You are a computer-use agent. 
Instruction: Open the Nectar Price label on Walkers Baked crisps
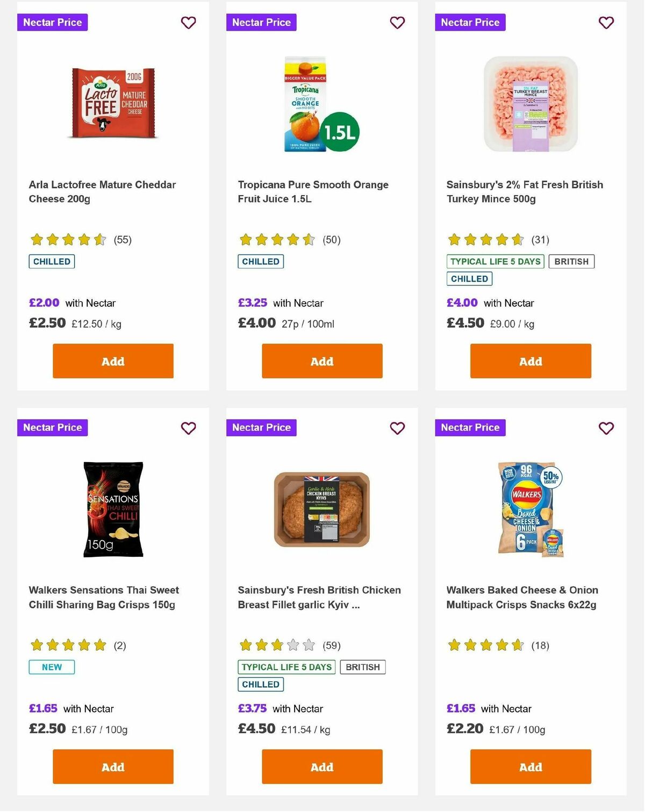[x=470, y=428]
